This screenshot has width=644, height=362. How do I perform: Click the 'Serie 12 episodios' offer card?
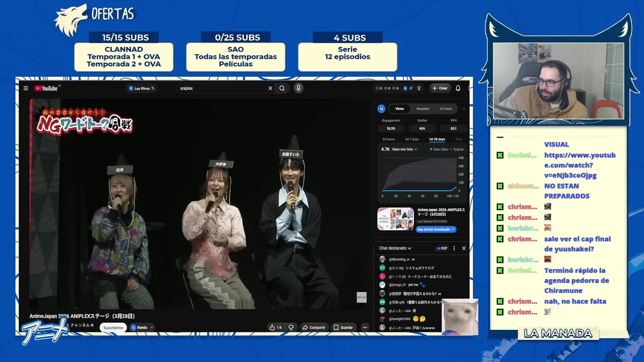click(x=348, y=57)
